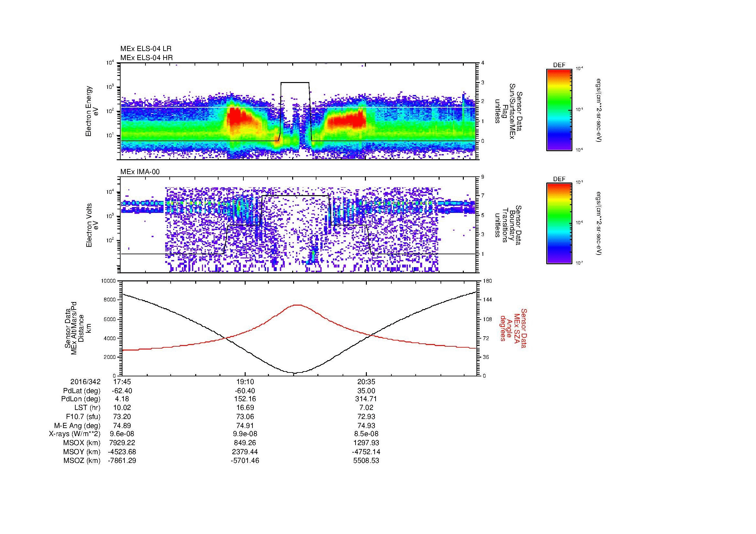Screen dimensions: 756x534
Task: Click the "LST (hr)" row label
Action: 87,408
